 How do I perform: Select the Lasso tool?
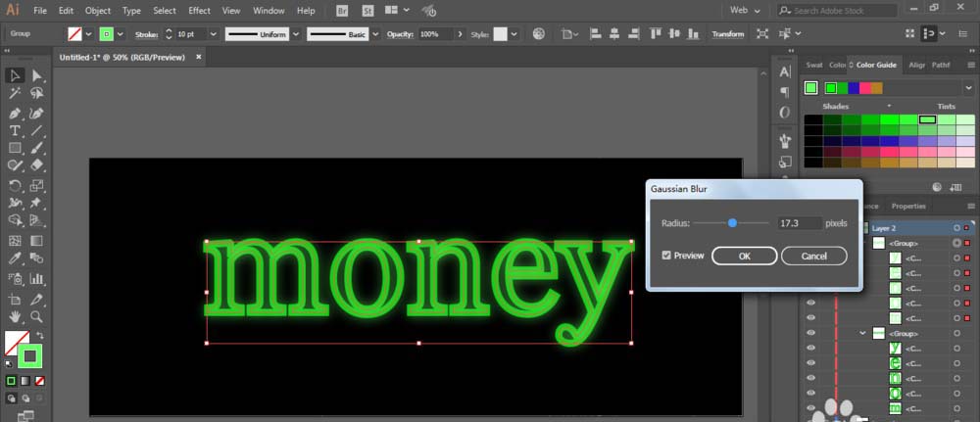37,94
